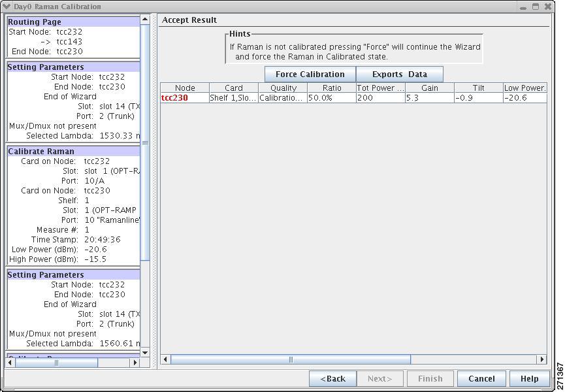The height and width of the screenshot is (392, 565).
Task: Cancel the Raman calibration wizard
Action: (481, 379)
